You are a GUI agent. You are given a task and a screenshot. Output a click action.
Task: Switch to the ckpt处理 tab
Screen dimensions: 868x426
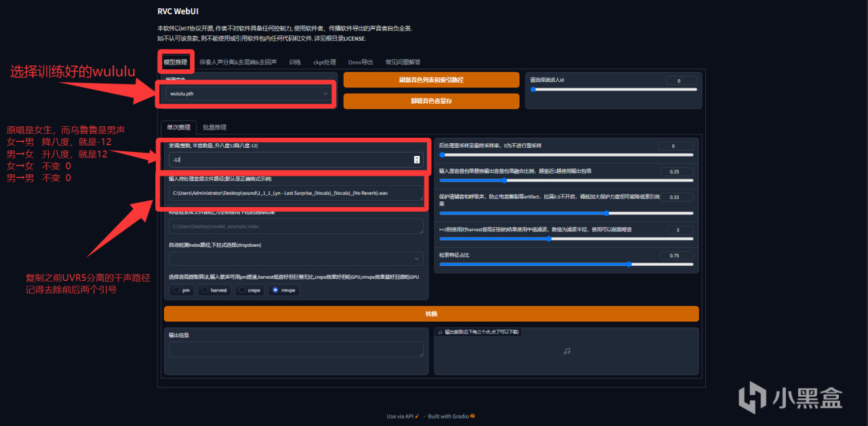pos(325,62)
